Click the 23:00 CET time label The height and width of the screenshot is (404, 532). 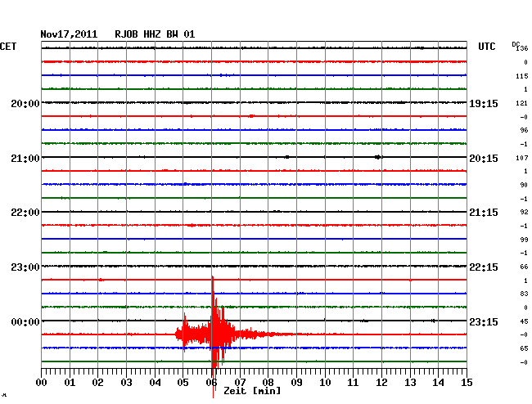click(25, 267)
